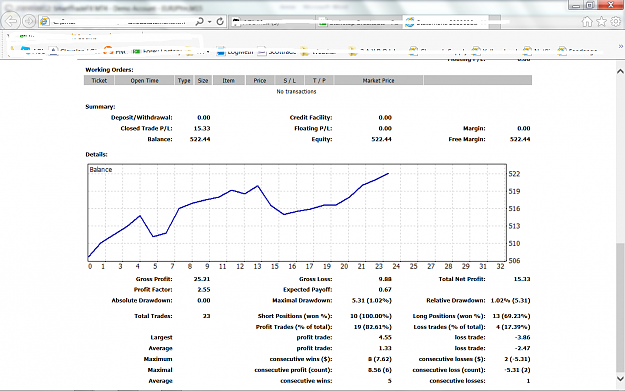Click the Closed Trade P/L value 15.33
Viewport: 625px width, 391px height.
click(202, 128)
